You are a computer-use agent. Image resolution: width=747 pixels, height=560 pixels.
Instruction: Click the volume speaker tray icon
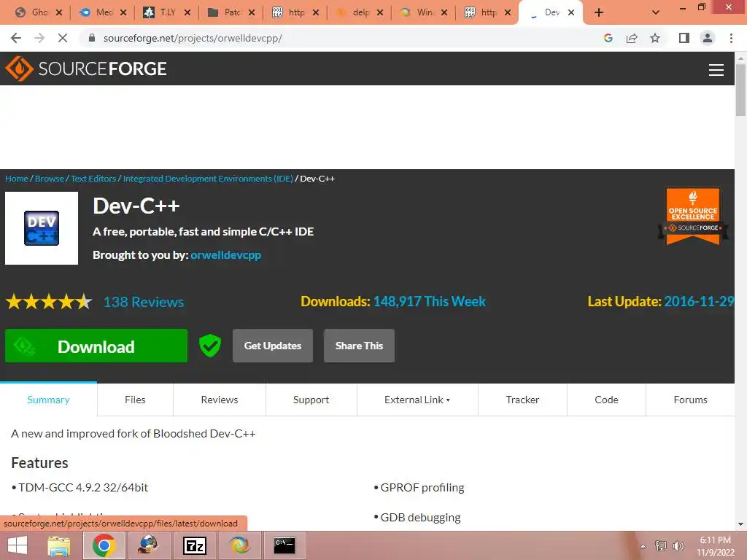(678, 546)
